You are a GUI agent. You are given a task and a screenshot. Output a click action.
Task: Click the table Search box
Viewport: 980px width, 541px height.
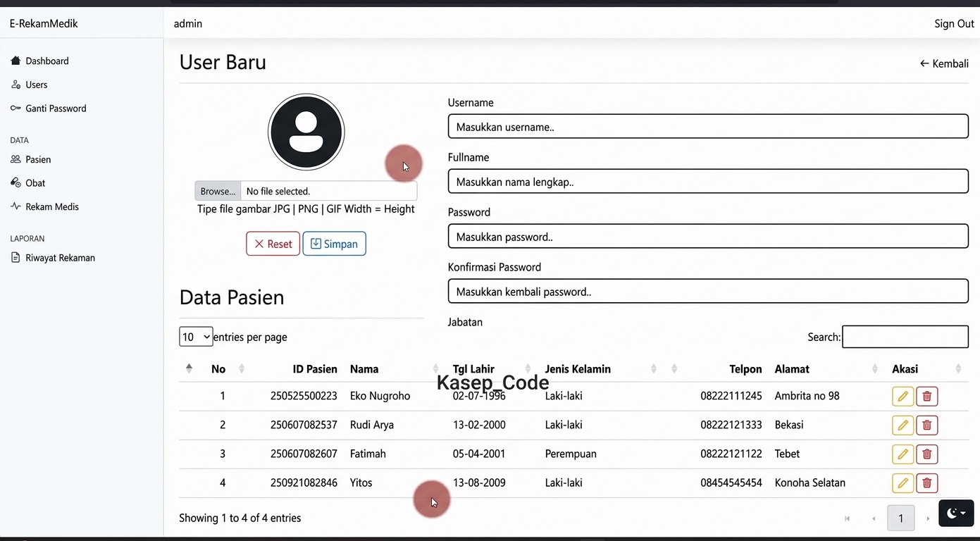pos(905,337)
